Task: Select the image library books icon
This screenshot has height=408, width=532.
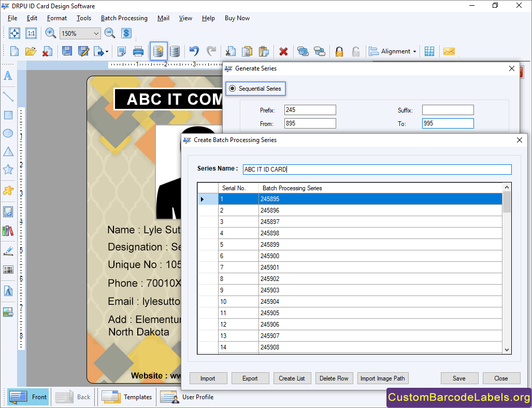Action: 8,231
